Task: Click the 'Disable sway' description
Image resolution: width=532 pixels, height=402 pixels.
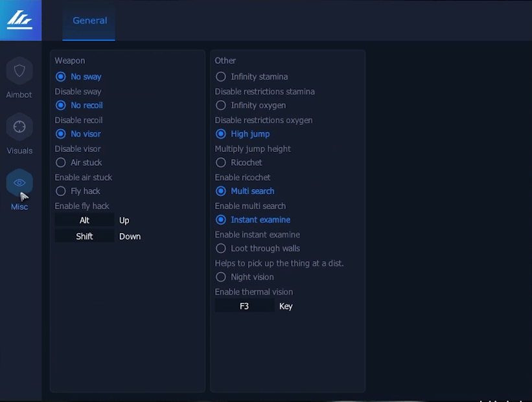Action: 78,92
